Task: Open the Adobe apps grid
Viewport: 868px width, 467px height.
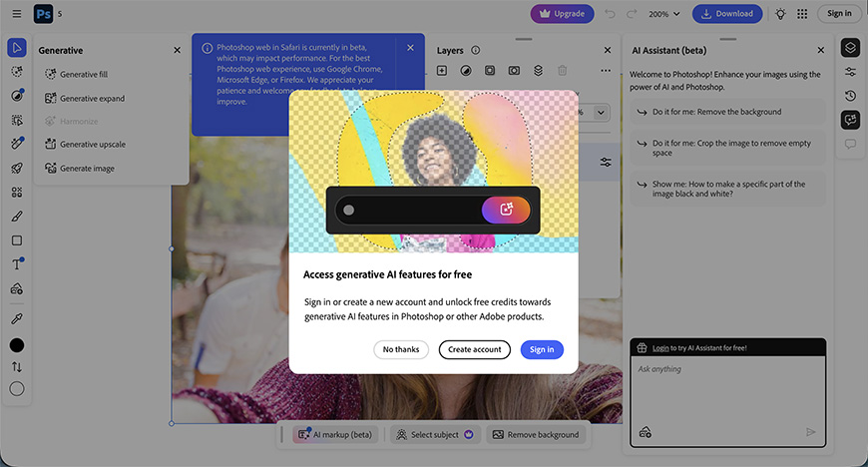Action: pyautogui.click(x=802, y=14)
